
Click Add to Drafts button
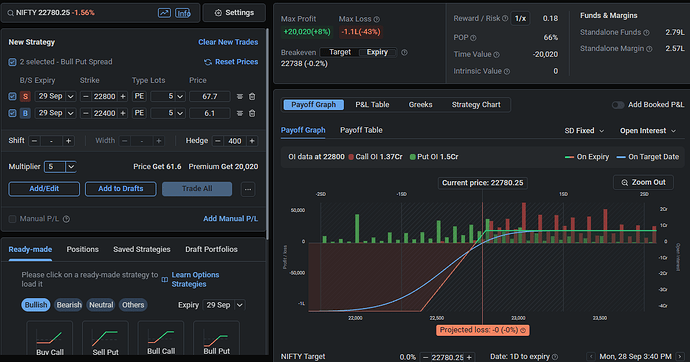[121, 189]
